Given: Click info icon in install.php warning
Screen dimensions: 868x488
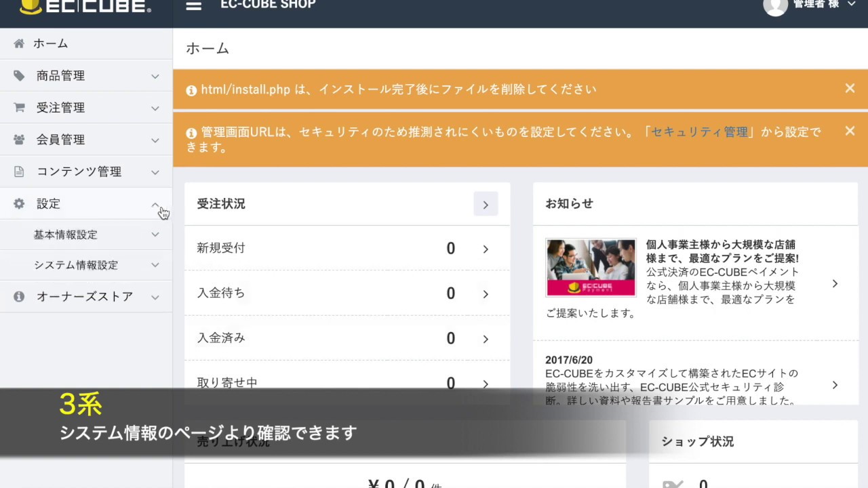Looking at the screenshot, I should coord(191,90).
